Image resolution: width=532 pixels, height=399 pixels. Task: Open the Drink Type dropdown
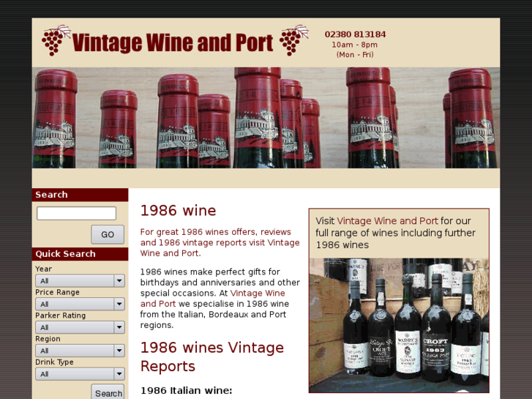pos(80,374)
